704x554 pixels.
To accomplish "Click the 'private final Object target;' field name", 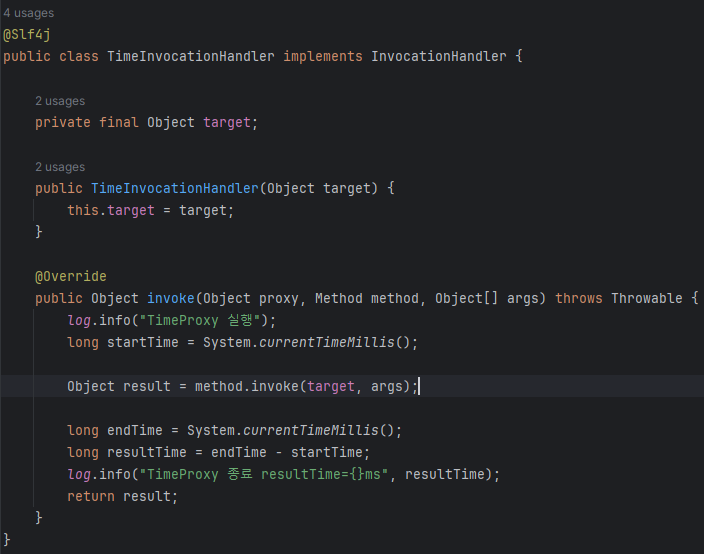I will click(227, 123).
